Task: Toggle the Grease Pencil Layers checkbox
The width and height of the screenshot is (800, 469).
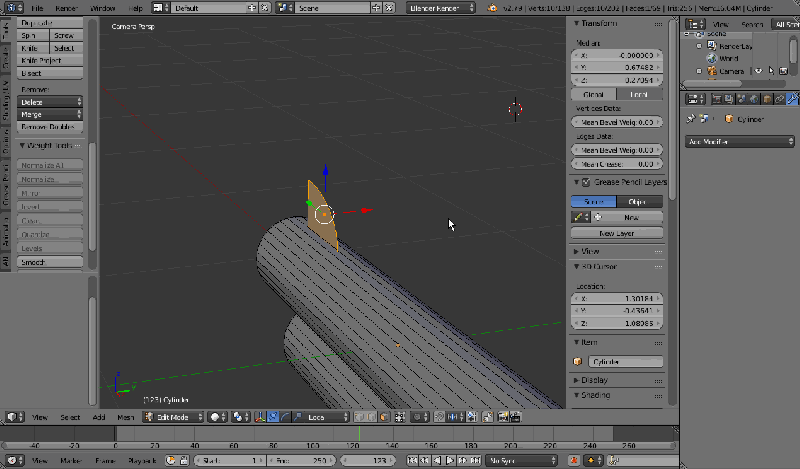Action: 586,182
